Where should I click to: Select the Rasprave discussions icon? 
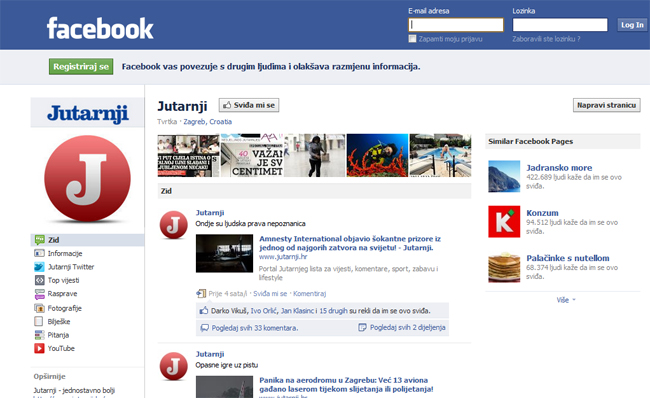coord(39,294)
